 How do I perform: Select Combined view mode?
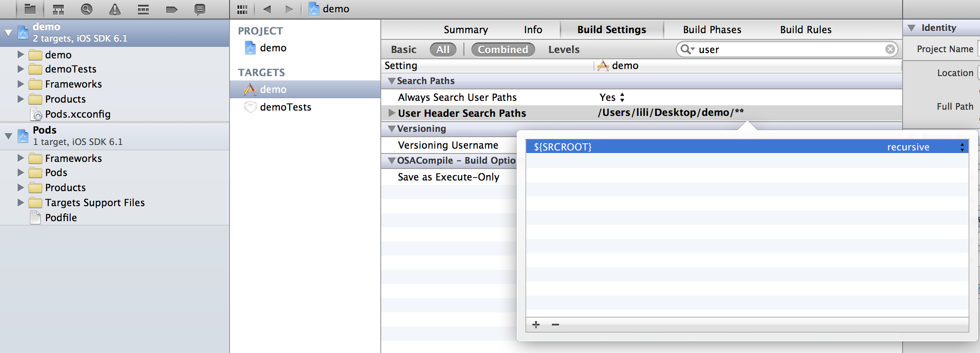[503, 50]
